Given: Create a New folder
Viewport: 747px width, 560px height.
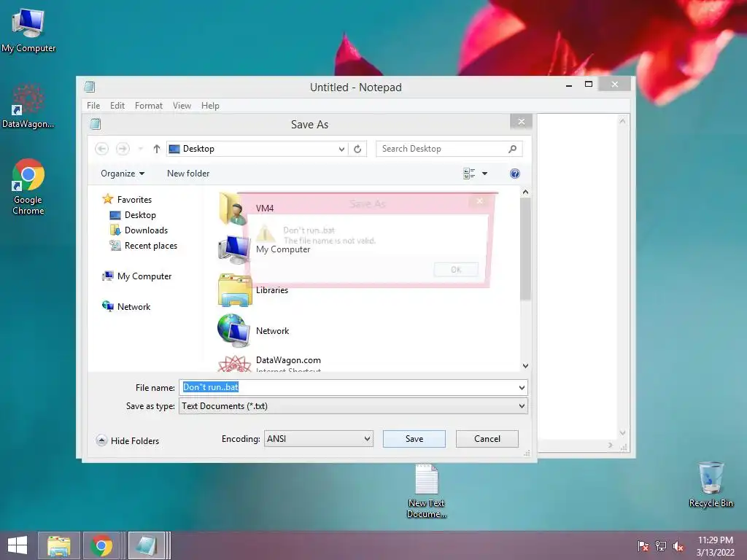Looking at the screenshot, I should click(x=188, y=174).
